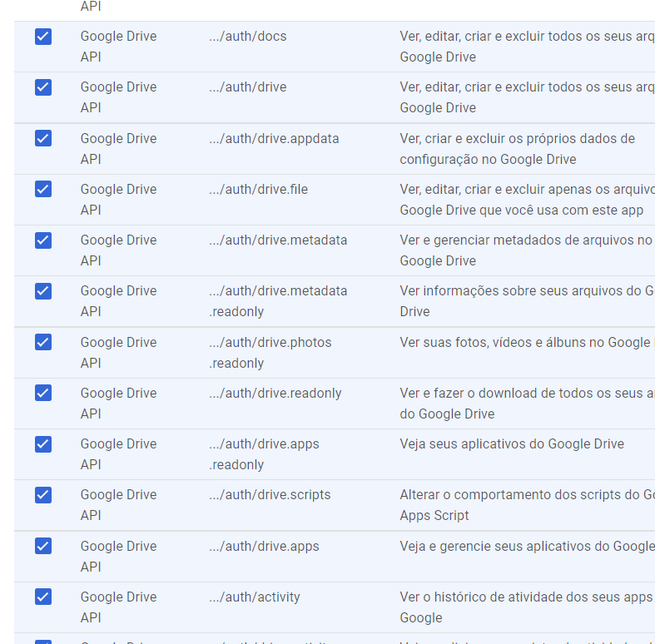
Task: Click the scope text .../auth/drive.scripts
Action: pyautogui.click(x=270, y=495)
